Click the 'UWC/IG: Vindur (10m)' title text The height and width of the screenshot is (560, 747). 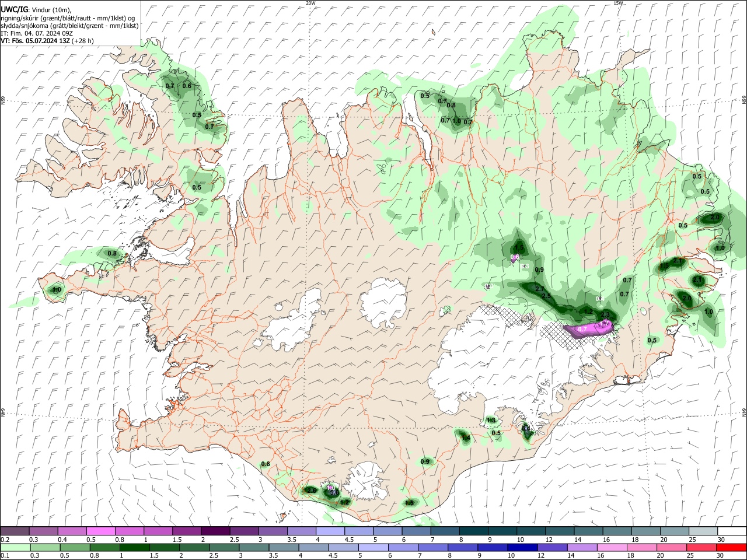pyautogui.click(x=36, y=9)
